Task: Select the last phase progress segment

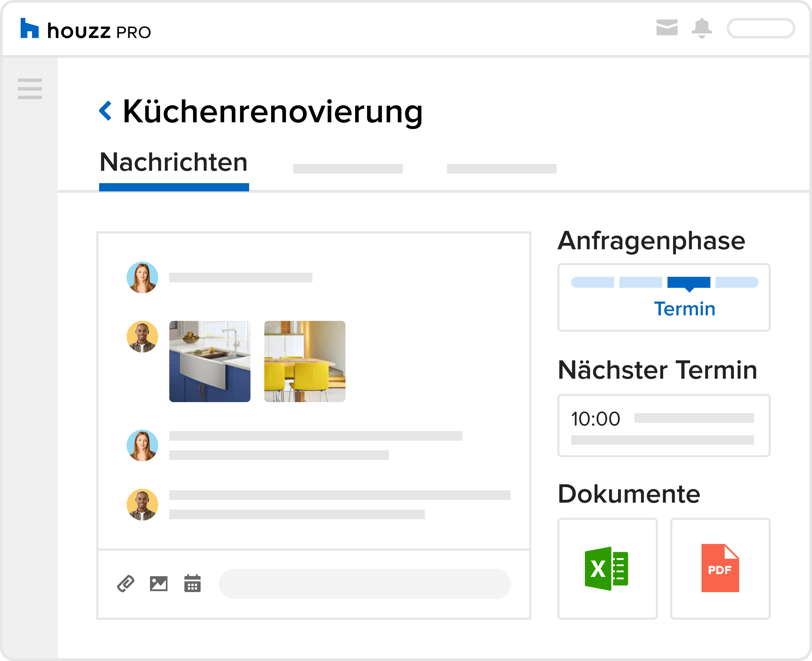Action: tap(737, 282)
